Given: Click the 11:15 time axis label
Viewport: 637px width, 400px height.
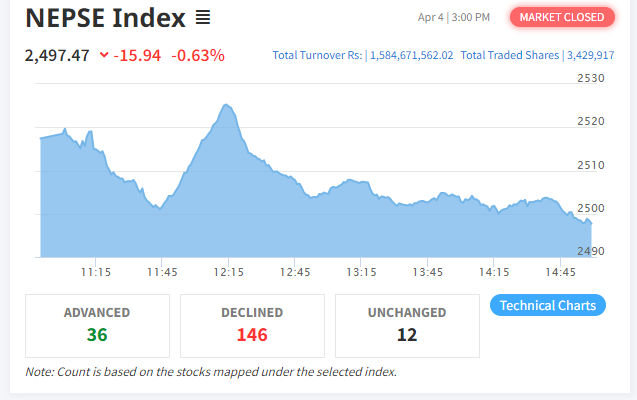Looking at the screenshot, I should tap(96, 272).
